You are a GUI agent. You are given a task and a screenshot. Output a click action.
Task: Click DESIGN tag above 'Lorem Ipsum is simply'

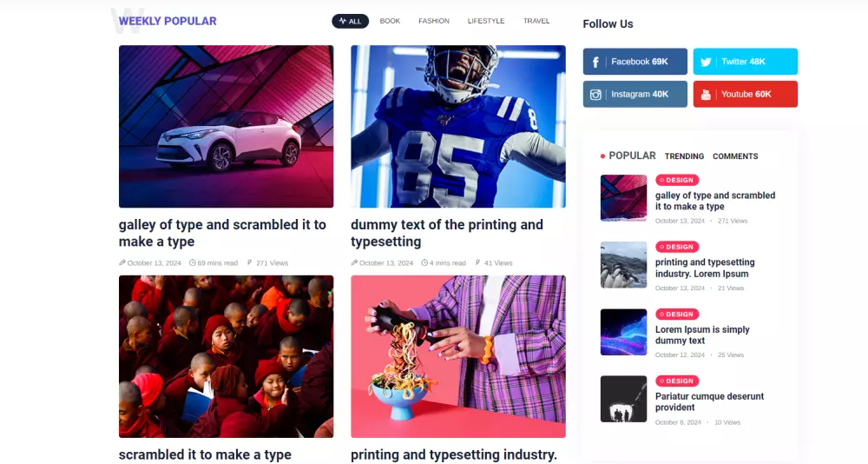677,315
